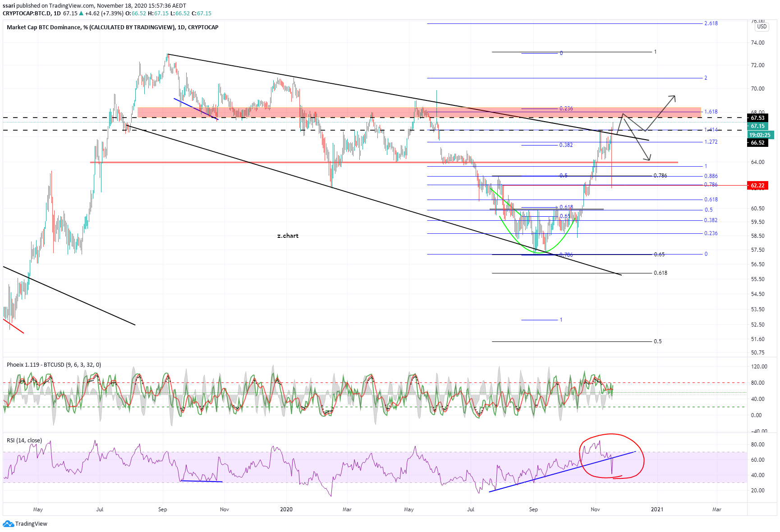The width and height of the screenshot is (780, 532).
Task: Select the 1.272 Fibonacci level label
Action: tap(711, 142)
